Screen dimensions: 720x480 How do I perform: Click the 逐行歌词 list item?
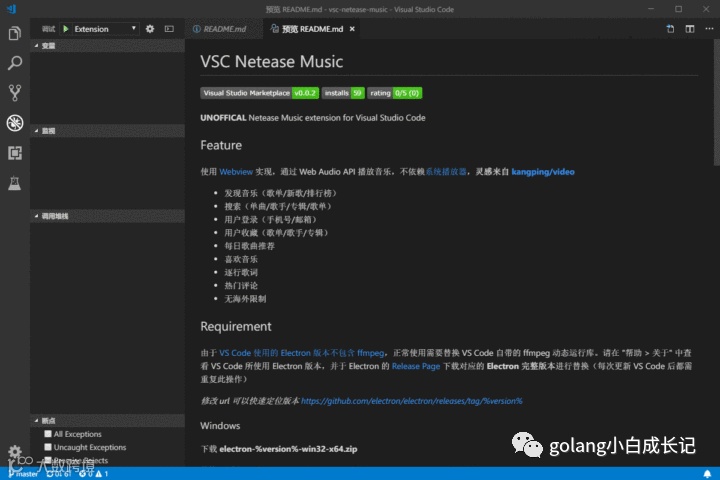tap(241, 272)
